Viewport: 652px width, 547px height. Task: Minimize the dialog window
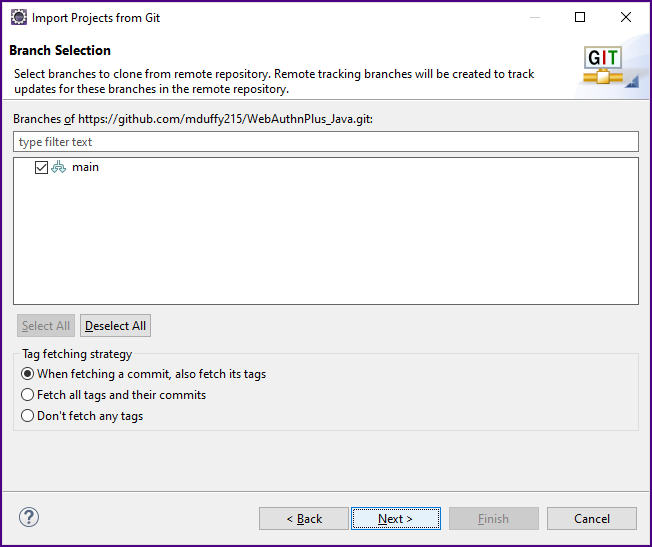point(535,17)
